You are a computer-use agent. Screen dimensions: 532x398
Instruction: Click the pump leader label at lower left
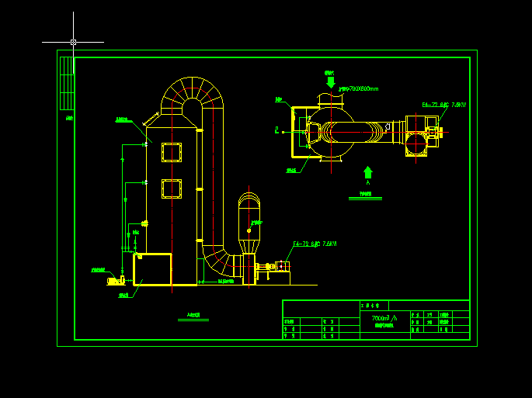(x=99, y=270)
